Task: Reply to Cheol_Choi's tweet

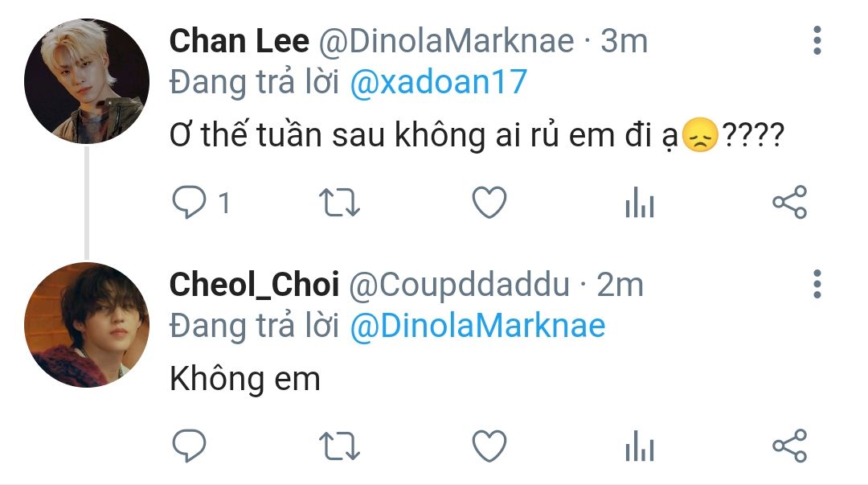Action: (x=190, y=446)
